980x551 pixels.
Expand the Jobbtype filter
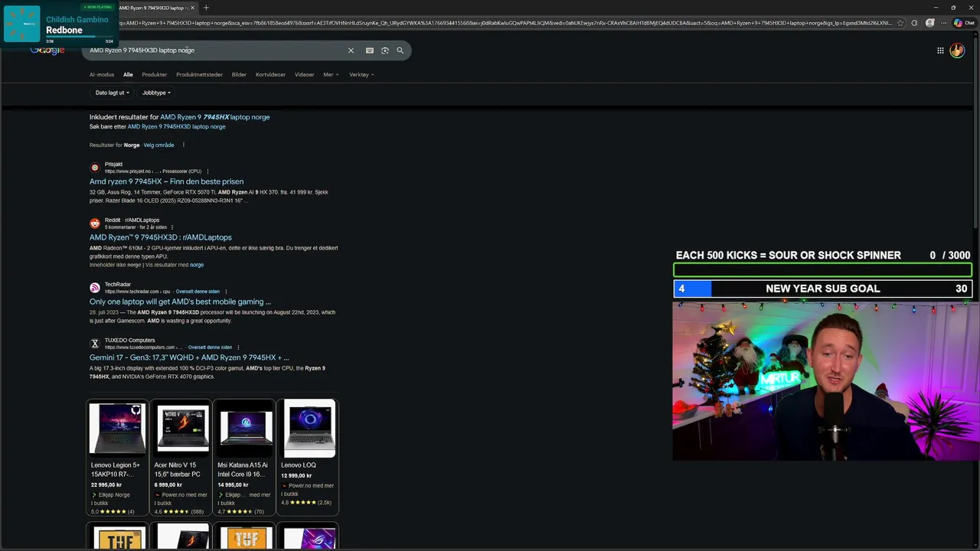[156, 93]
